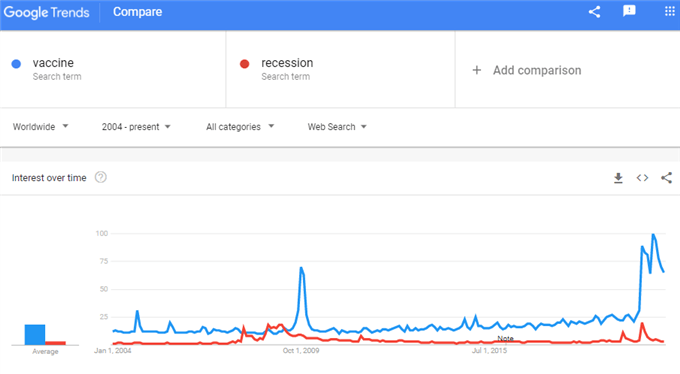Click the Add comparison button
Image resolution: width=680 pixels, height=374 pixels.
(x=526, y=70)
